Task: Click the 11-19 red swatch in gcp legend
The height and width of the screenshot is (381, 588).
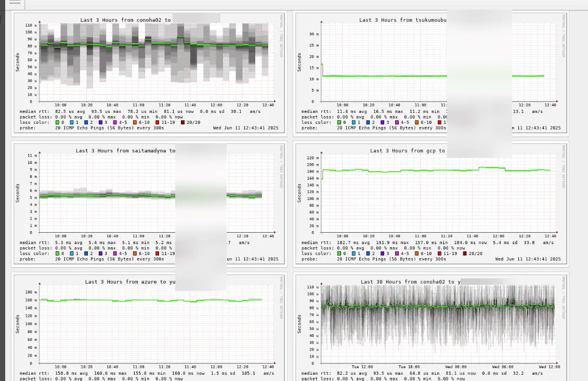Action: [439, 253]
